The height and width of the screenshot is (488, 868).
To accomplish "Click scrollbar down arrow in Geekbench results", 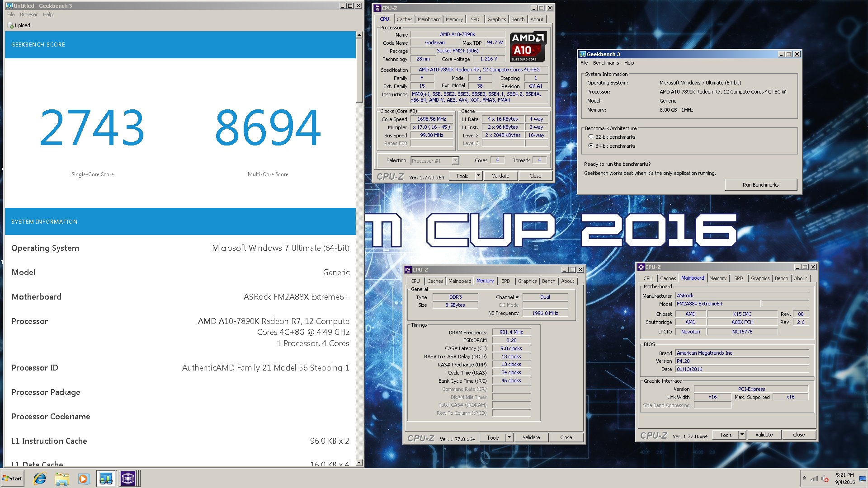I will point(359,463).
